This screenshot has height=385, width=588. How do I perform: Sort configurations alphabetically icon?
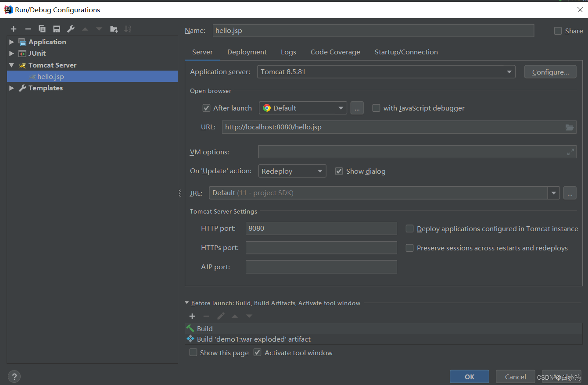click(128, 29)
